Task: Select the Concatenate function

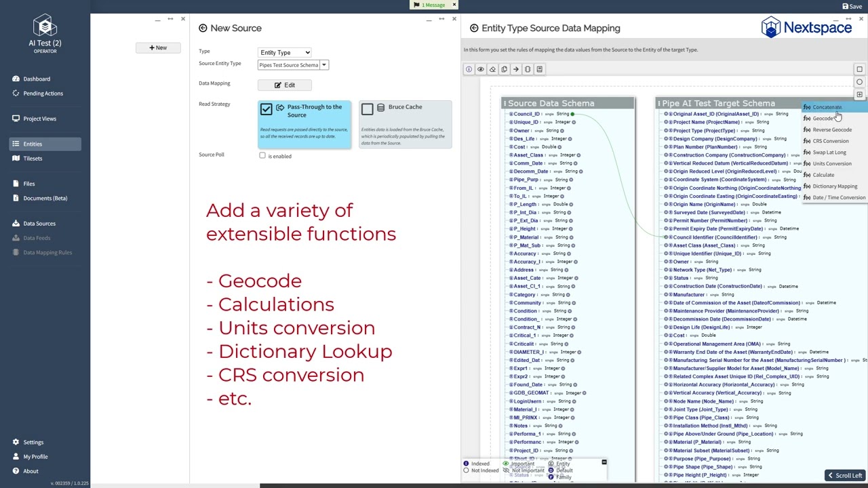Action: pos(833,107)
